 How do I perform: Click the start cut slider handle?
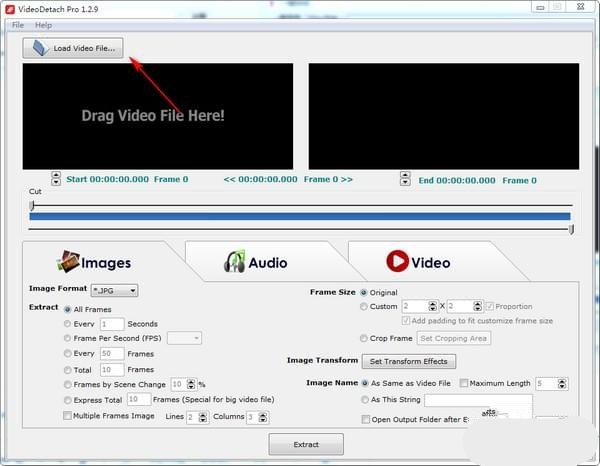point(32,205)
